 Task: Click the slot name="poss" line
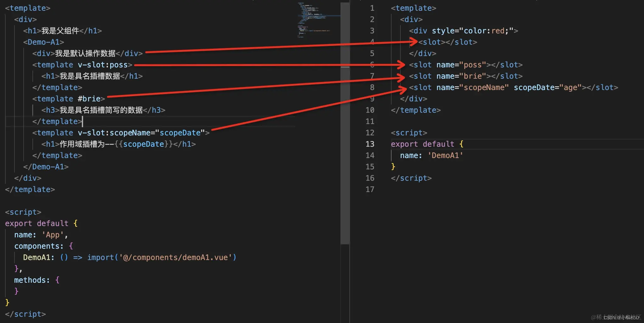pos(466,65)
